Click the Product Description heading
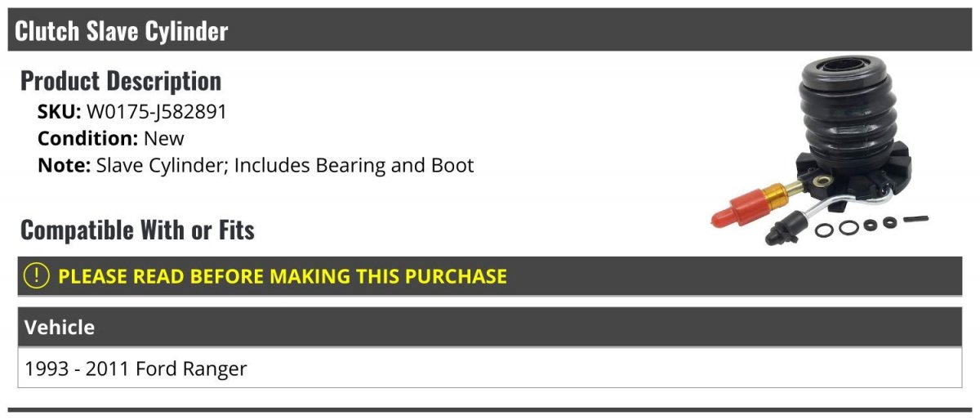 [121, 81]
